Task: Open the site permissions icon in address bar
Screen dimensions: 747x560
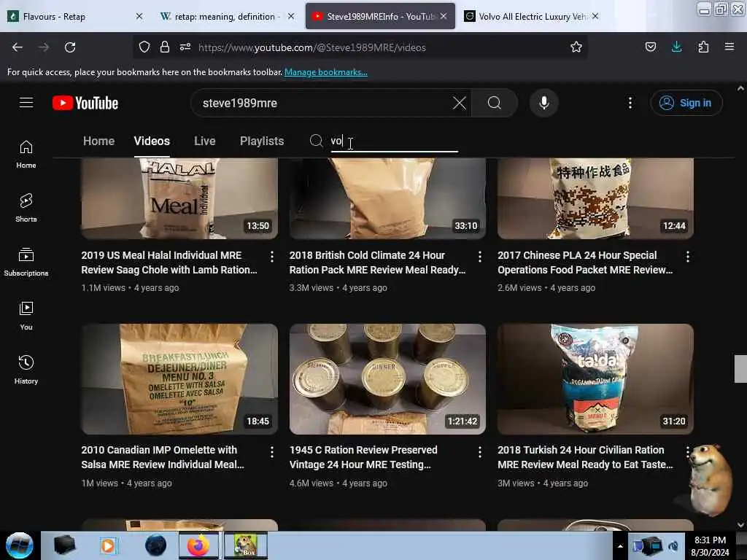Action: [185, 47]
